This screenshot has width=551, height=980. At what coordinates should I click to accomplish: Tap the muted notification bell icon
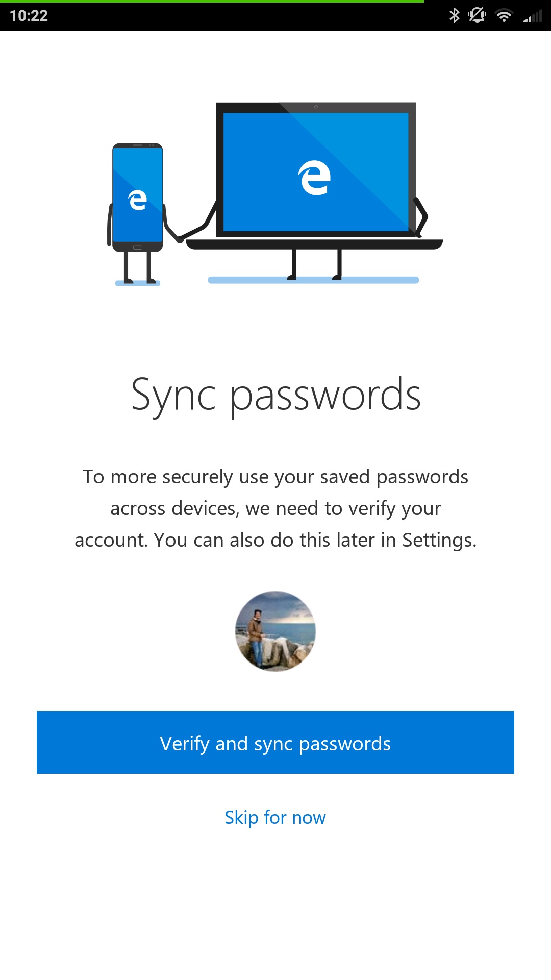coord(477,15)
